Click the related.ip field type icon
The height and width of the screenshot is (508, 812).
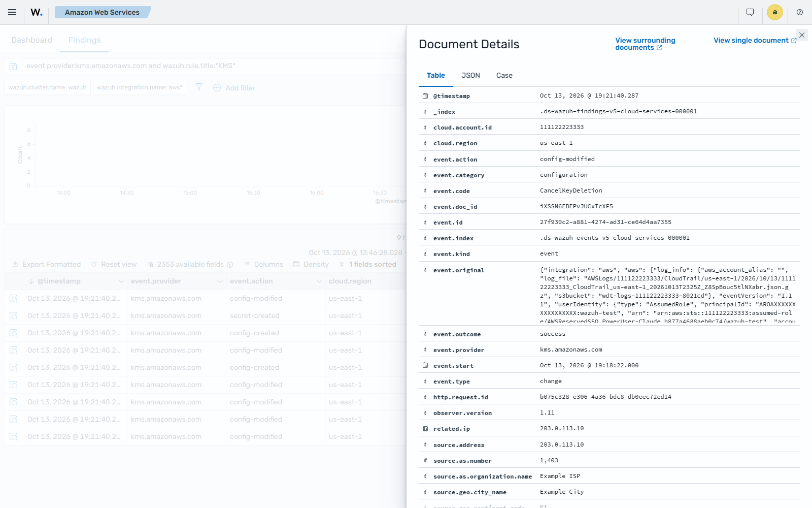pos(425,429)
